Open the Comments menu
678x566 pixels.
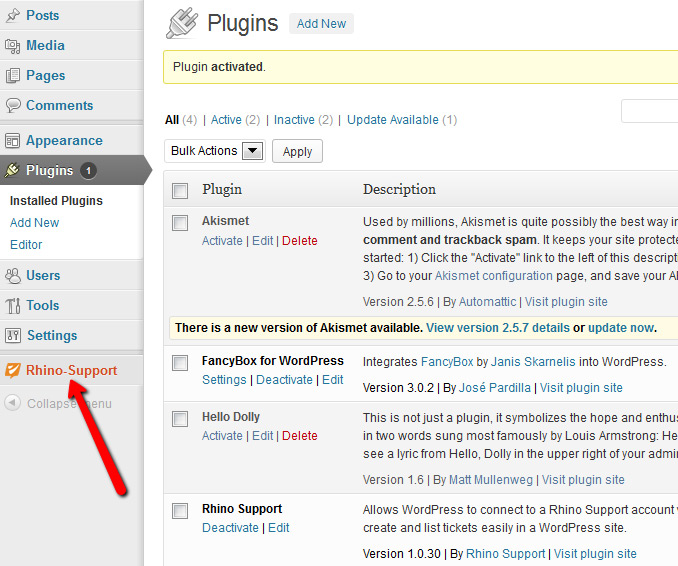[60, 105]
